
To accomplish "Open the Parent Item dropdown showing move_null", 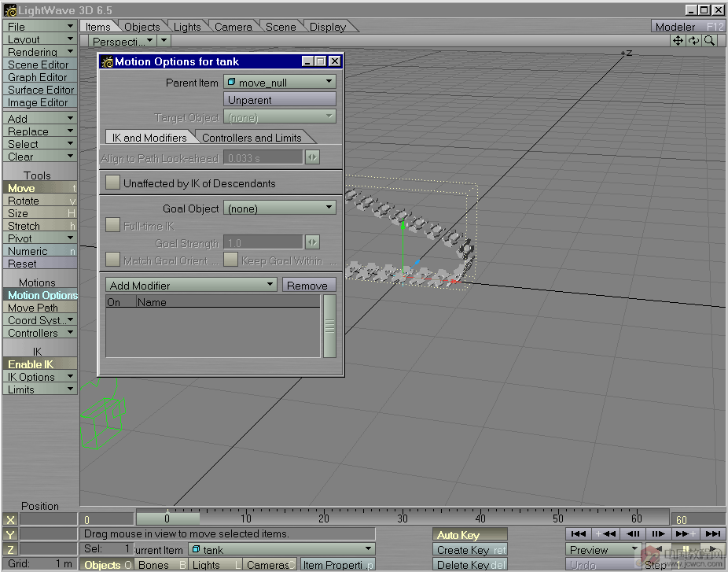I will point(280,83).
